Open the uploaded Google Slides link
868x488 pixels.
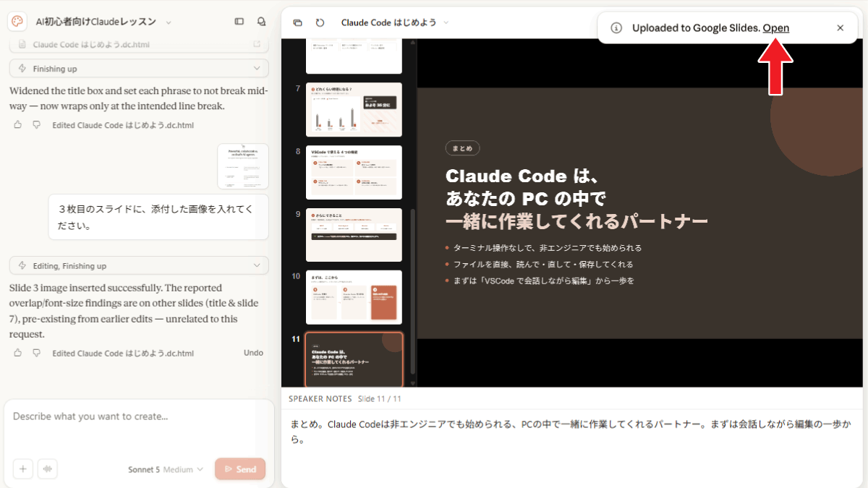click(x=775, y=28)
